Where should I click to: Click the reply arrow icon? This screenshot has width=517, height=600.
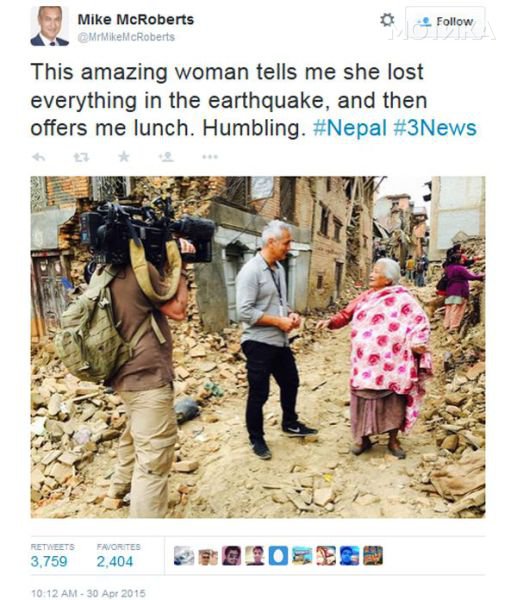pos(38,157)
